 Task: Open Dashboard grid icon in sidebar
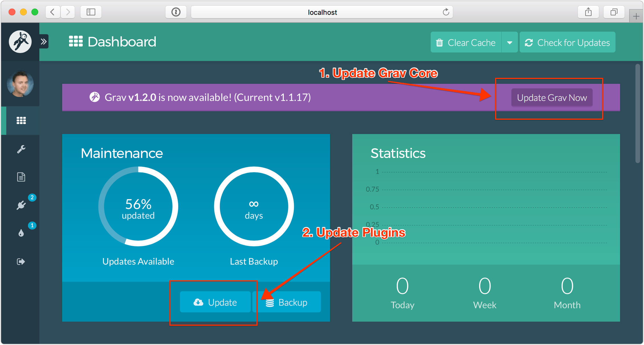tap(21, 120)
